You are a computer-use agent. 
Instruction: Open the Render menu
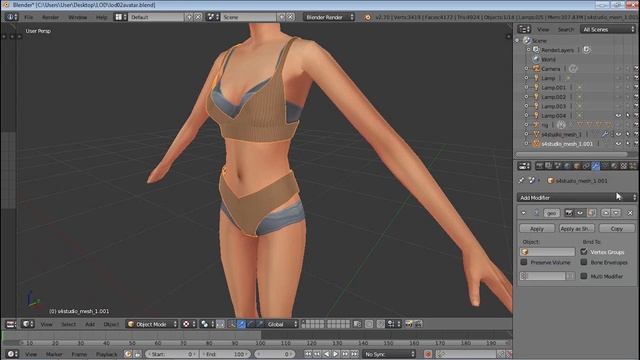[51, 17]
